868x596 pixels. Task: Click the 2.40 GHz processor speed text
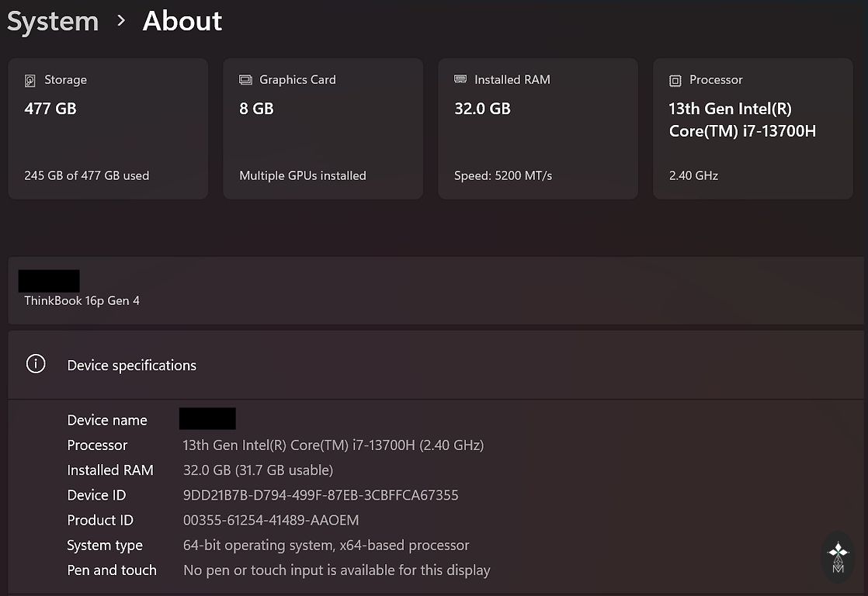(x=693, y=175)
